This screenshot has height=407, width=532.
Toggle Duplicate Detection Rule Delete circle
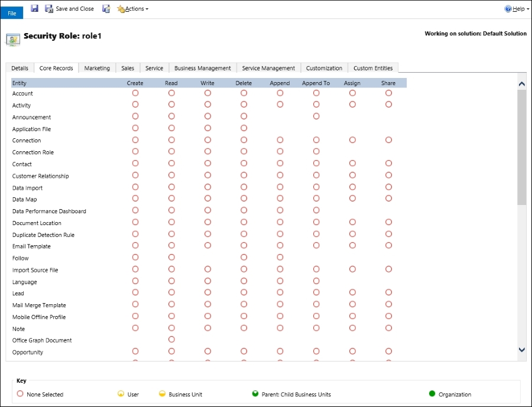point(244,234)
